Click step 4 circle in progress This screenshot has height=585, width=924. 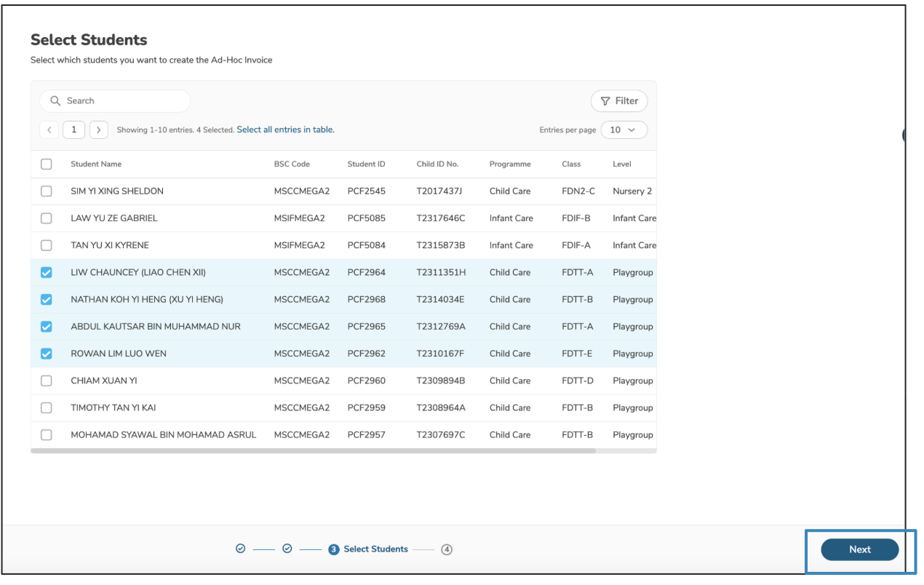447,550
